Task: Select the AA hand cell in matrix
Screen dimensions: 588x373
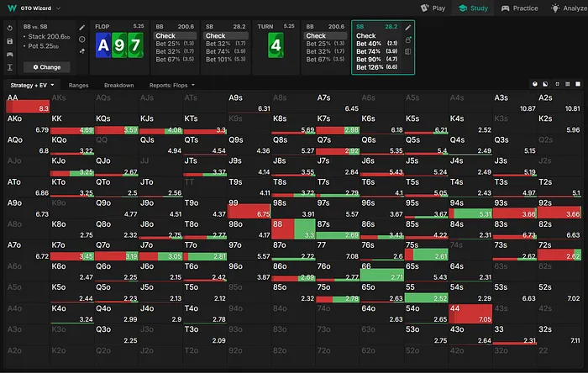Action: click(x=29, y=102)
